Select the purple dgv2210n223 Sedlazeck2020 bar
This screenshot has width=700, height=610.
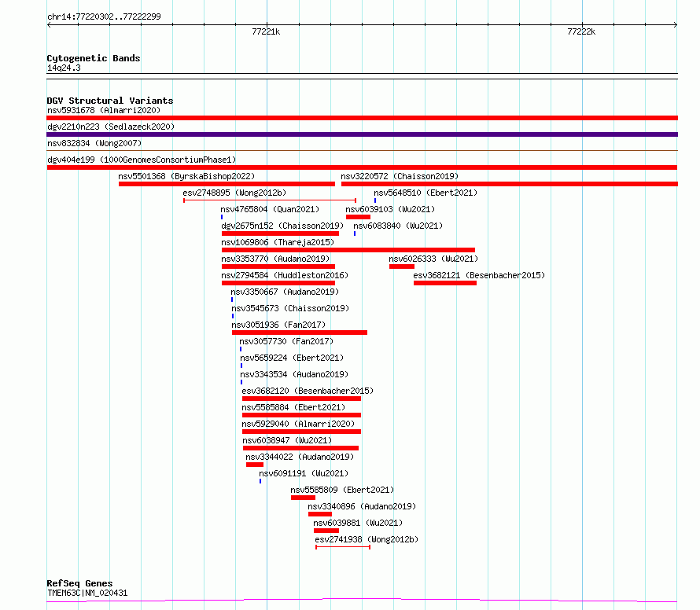[x=362, y=134]
